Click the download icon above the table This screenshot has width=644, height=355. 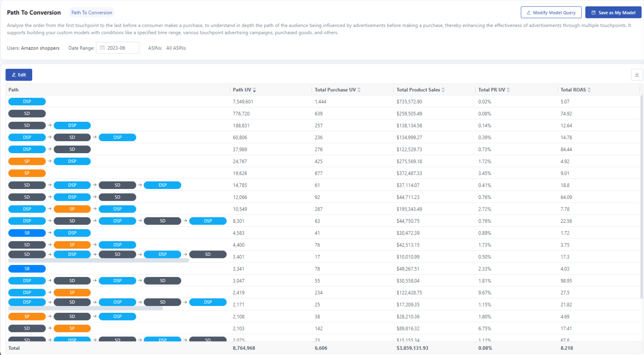[x=637, y=75]
